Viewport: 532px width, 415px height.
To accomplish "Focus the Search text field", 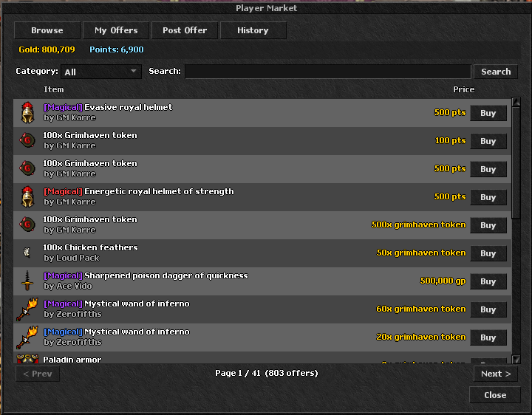I will 328,72.
